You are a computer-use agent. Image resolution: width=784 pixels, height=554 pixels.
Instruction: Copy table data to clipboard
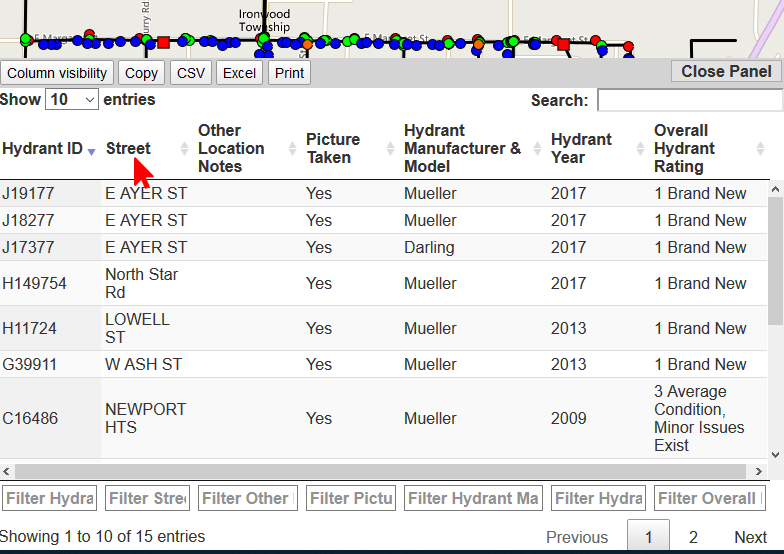click(x=141, y=73)
